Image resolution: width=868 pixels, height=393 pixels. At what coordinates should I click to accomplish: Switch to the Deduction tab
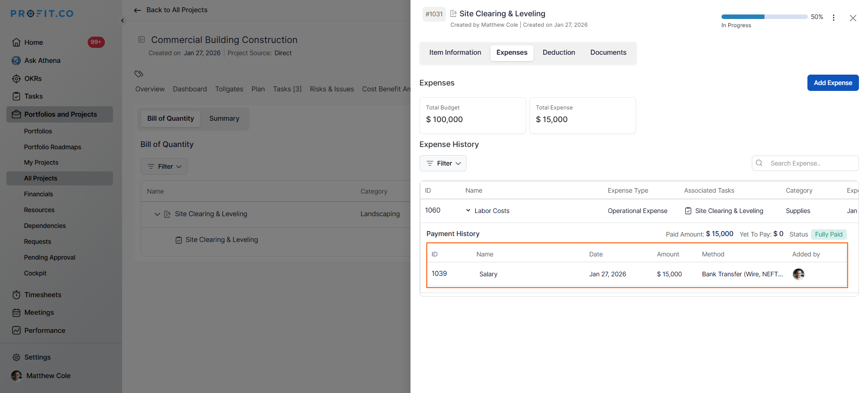[x=559, y=52]
